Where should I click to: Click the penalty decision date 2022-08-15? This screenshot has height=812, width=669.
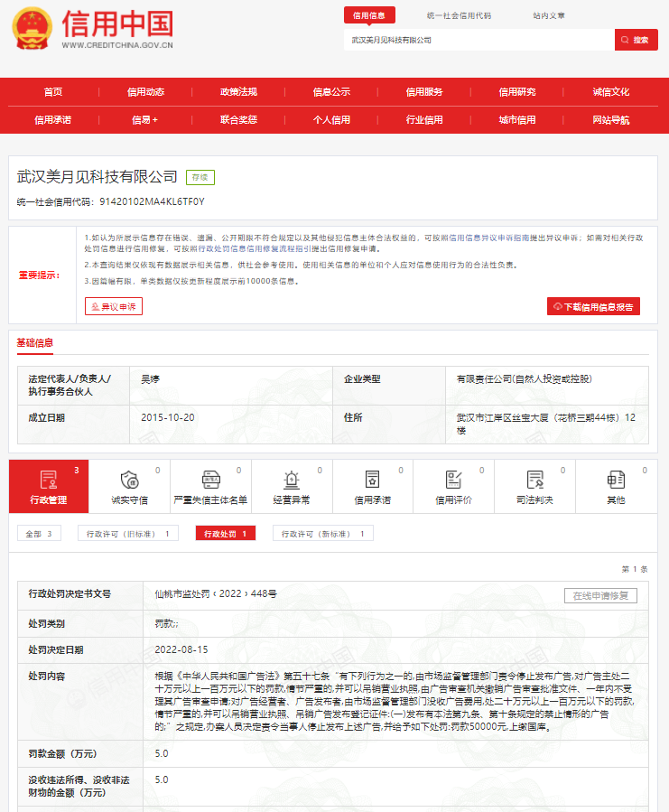click(181, 649)
